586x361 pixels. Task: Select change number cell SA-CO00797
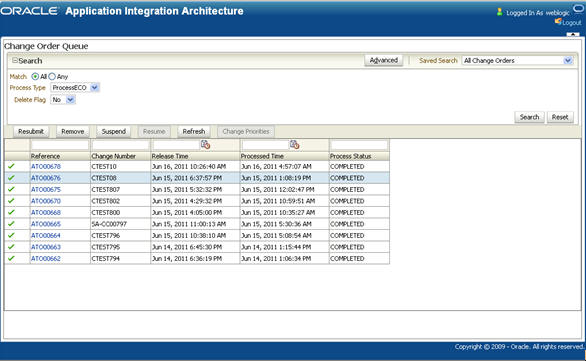pos(109,224)
